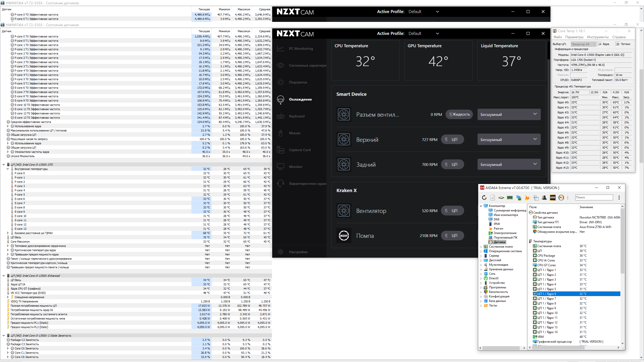Click AIDA64 refresh toolbar icon
644x362 pixels.
(x=484, y=198)
